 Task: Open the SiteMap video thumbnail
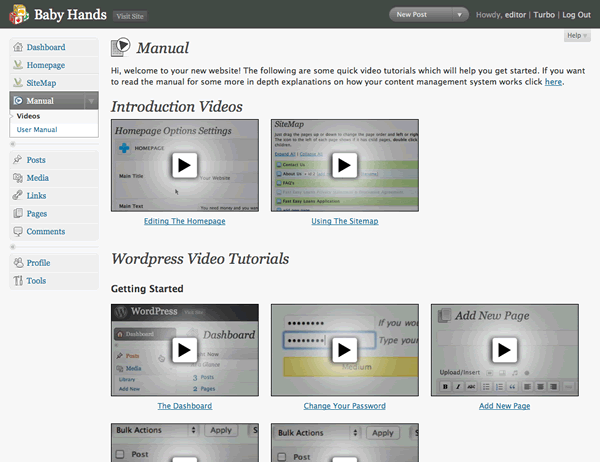(345, 165)
